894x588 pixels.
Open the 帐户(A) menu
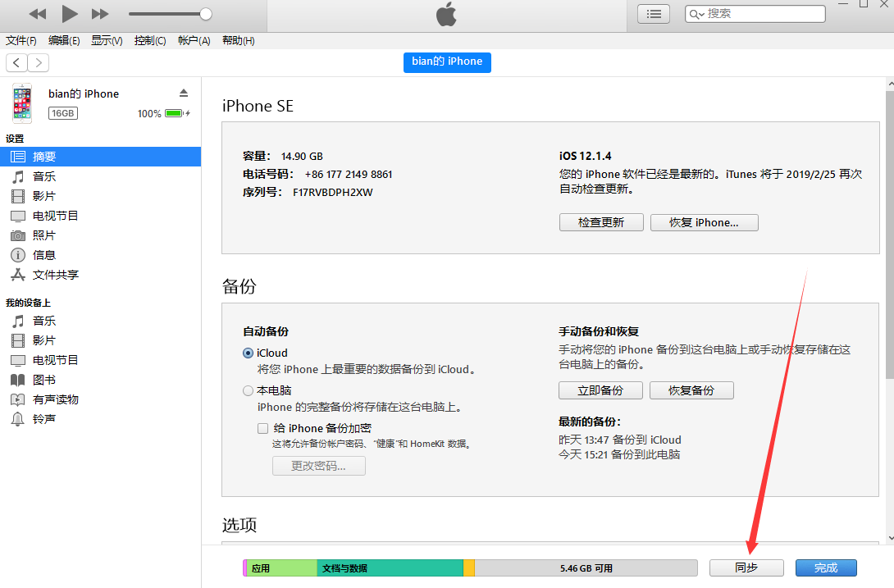coord(194,40)
